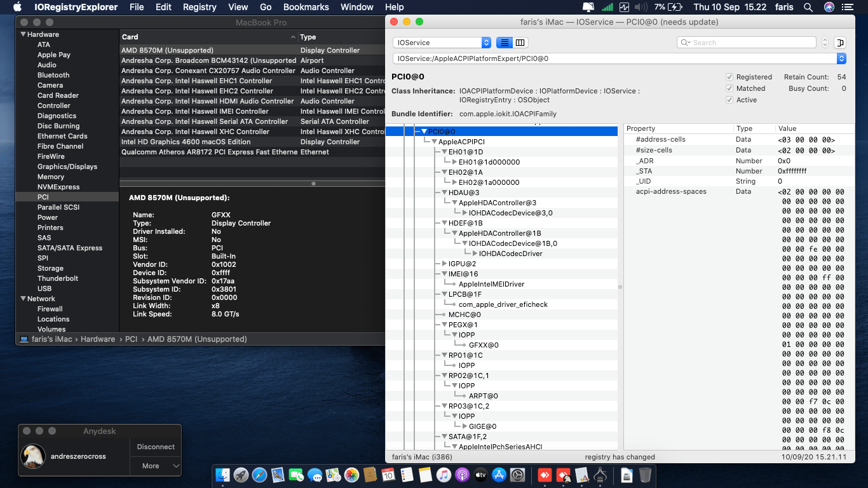Click the Value column header
This screenshot has width=868, height=488.
point(815,128)
